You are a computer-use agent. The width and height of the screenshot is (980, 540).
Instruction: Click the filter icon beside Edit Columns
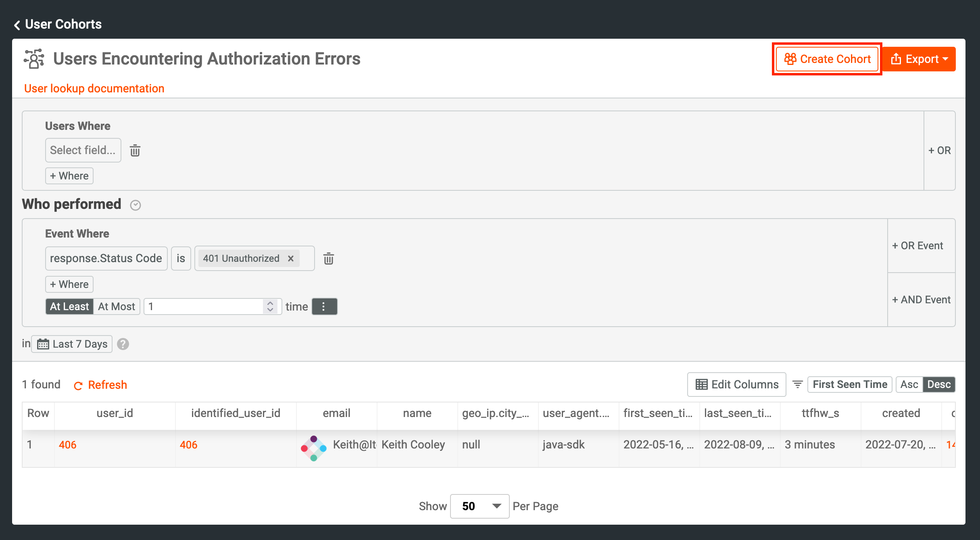click(x=797, y=384)
